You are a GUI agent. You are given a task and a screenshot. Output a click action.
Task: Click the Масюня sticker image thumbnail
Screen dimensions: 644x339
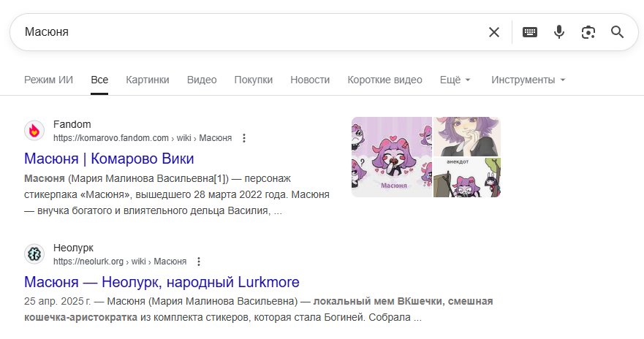(x=391, y=157)
